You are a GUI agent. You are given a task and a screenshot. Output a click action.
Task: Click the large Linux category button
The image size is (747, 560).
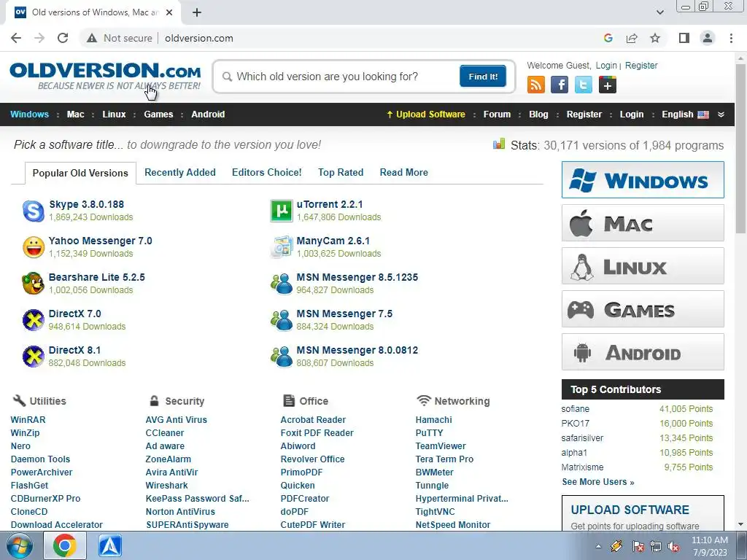tap(643, 265)
